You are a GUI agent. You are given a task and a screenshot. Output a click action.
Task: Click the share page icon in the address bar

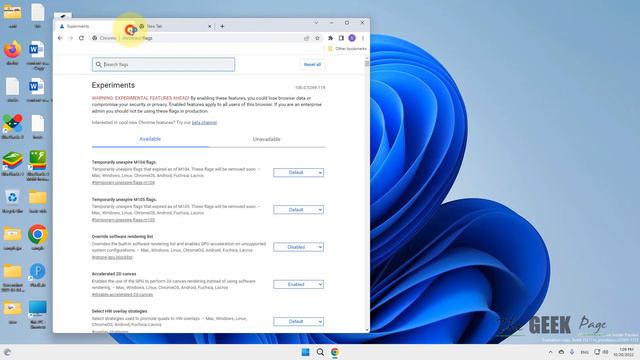point(307,38)
